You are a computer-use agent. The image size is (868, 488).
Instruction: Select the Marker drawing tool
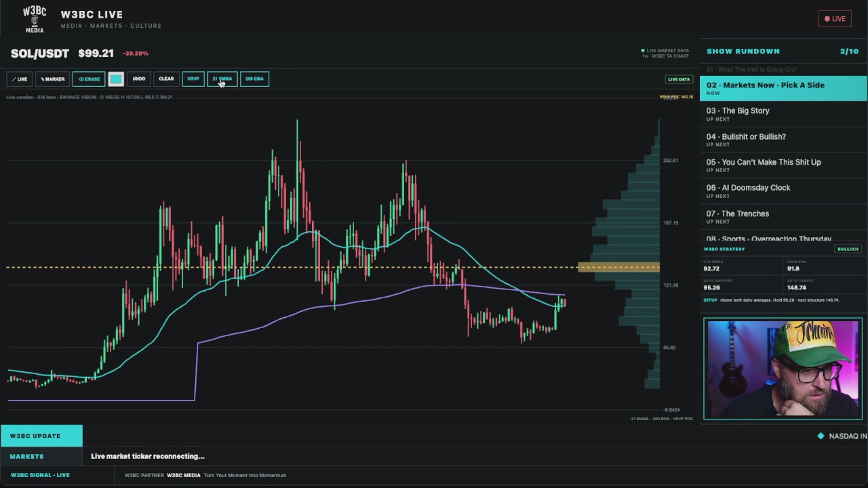(52, 79)
